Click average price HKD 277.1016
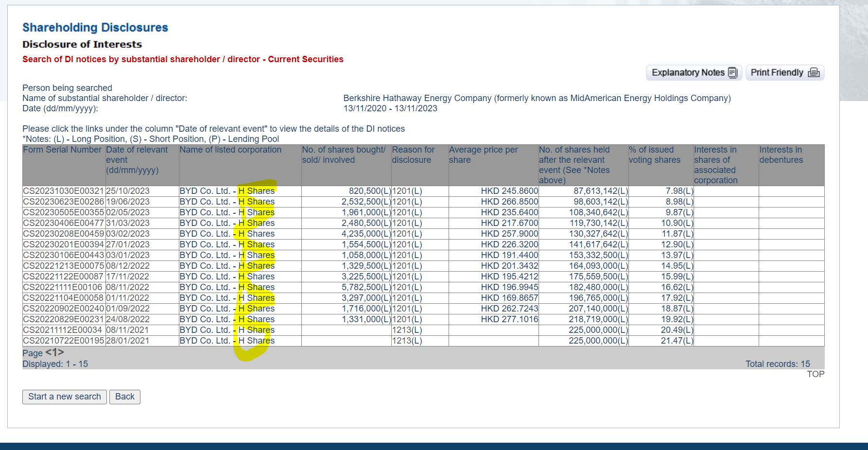Screen dimensions: 868x450 (x=510, y=319)
